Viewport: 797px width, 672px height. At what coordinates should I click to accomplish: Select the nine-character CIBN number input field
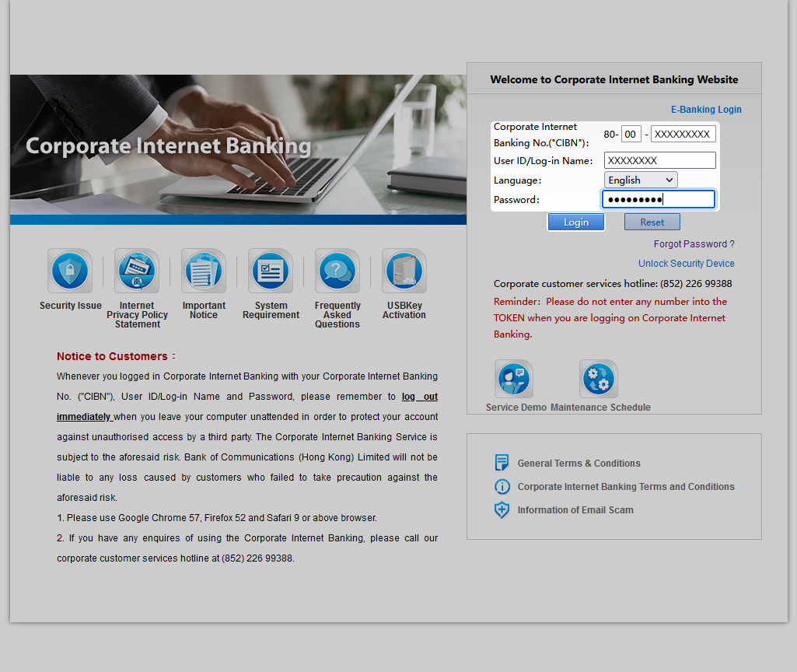pos(683,134)
